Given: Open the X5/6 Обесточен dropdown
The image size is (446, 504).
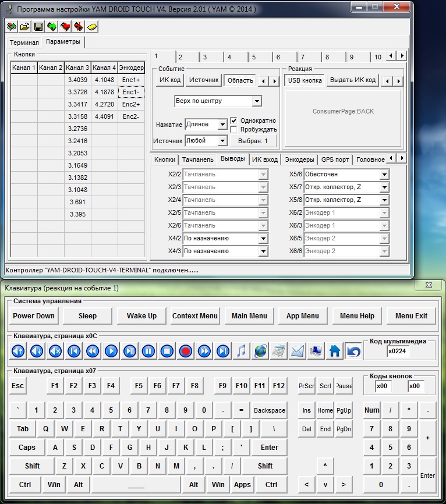Looking at the screenshot, I should [x=384, y=175].
